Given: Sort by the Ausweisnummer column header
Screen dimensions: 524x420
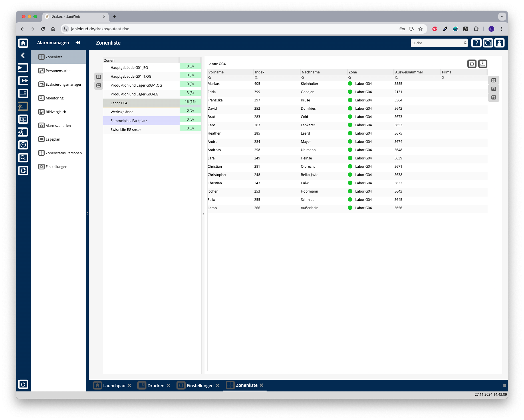Looking at the screenshot, I should coord(417,72).
